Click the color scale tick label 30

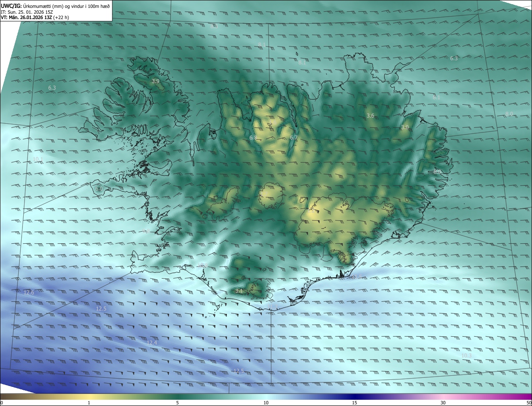[x=443, y=403]
